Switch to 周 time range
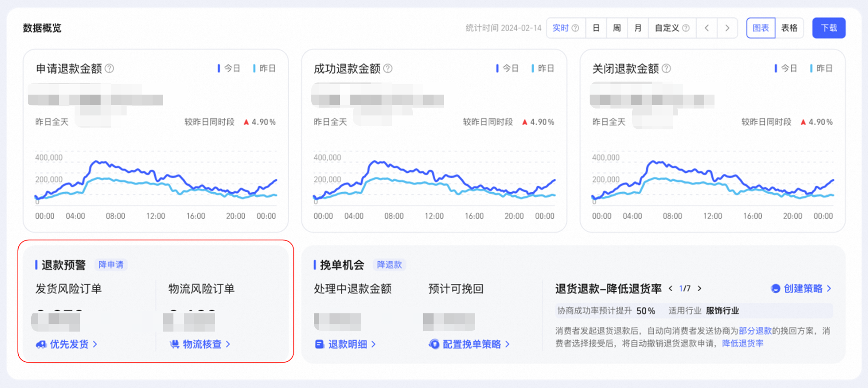868x388 pixels. point(617,28)
